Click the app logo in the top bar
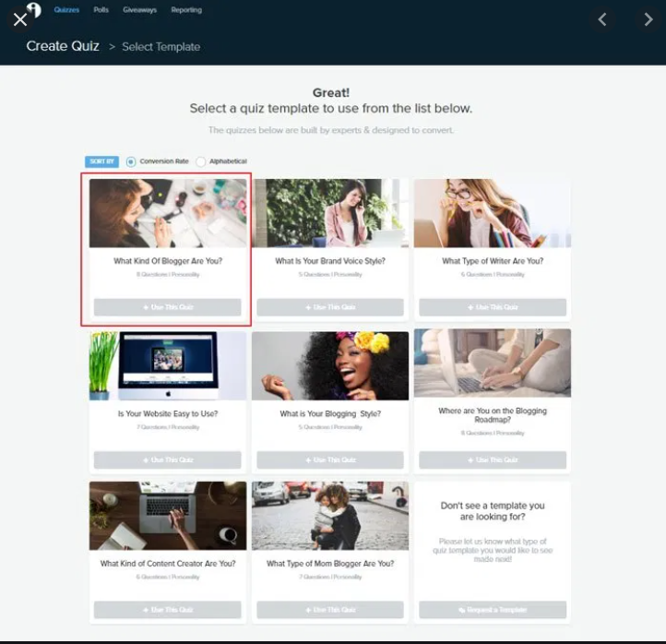This screenshot has width=666, height=644. point(35,8)
